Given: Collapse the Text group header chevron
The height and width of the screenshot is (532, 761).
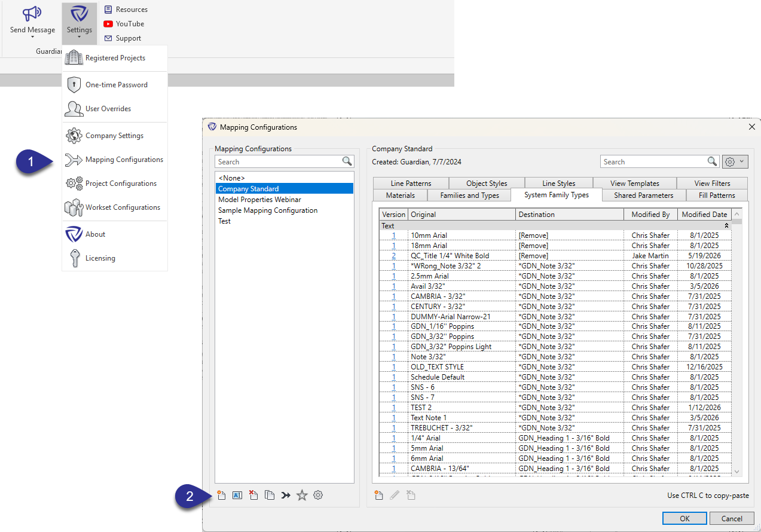Looking at the screenshot, I should pos(727,226).
